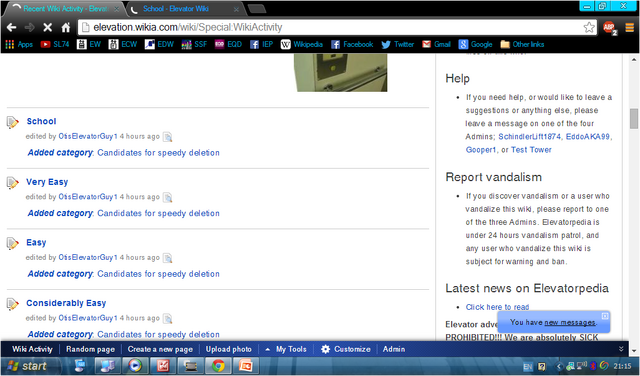
Task: Open Random page in bottom toolbar
Action: click(x=90, y=349)
